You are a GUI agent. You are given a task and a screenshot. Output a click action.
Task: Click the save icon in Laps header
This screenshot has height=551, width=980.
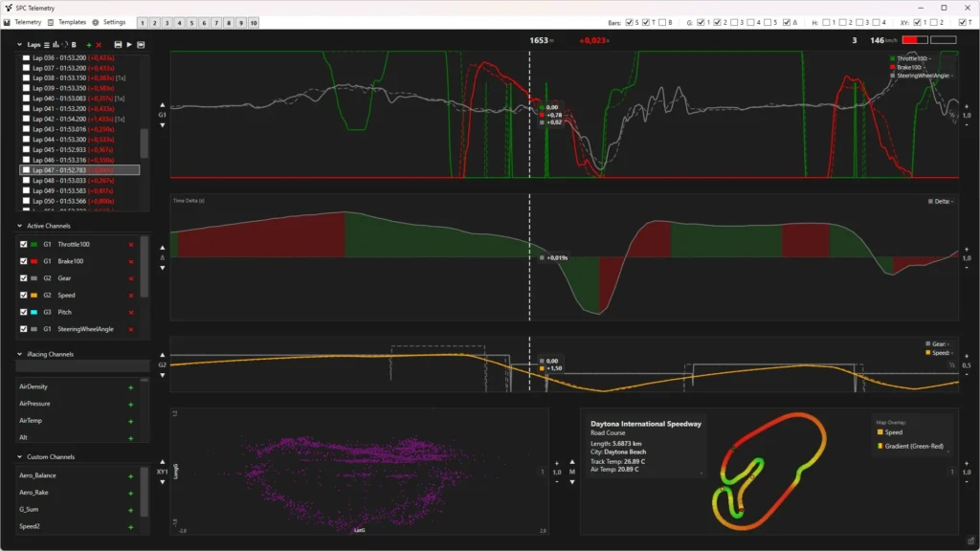pos(118,45)
